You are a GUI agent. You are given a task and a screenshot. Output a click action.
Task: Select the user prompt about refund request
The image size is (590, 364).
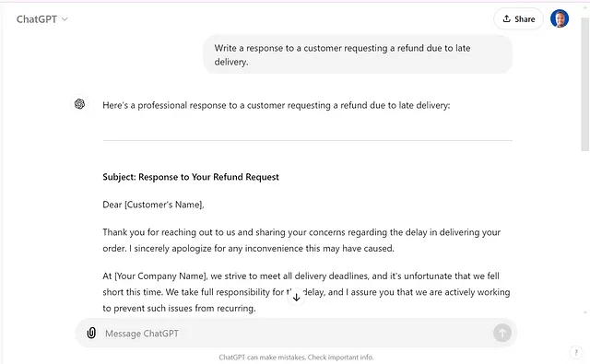click(358, 54)
